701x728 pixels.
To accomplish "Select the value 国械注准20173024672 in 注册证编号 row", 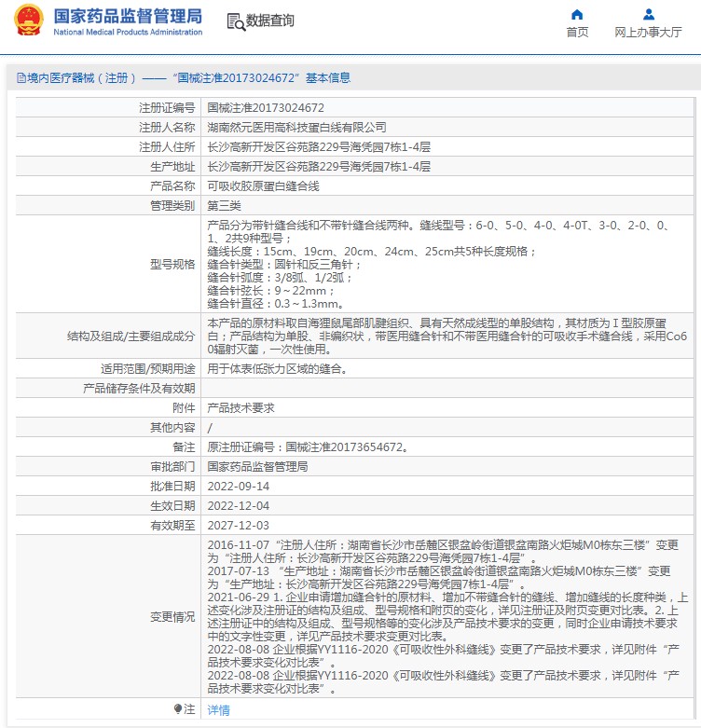I will (x=266, y=108).
